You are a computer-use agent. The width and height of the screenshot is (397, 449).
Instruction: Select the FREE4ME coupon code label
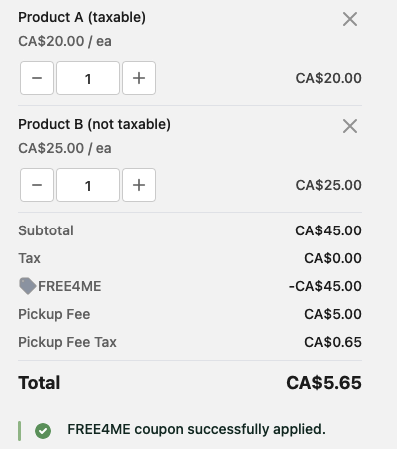coord(70,286)
